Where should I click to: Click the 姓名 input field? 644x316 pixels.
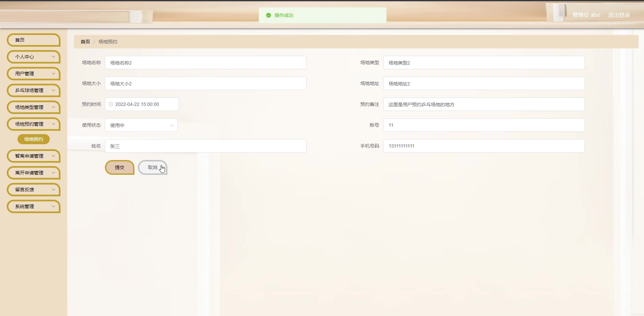pyautogui.click(x=206, y=146)
